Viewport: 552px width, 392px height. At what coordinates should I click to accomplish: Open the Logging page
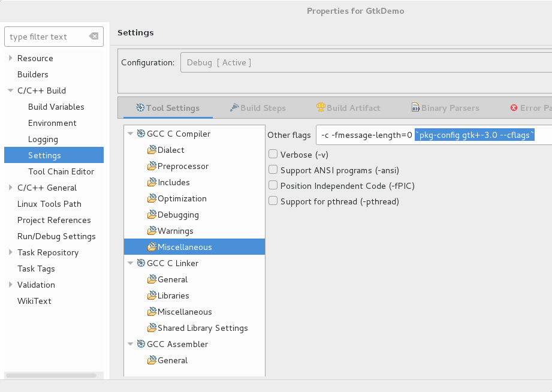[x=43, y=140]
